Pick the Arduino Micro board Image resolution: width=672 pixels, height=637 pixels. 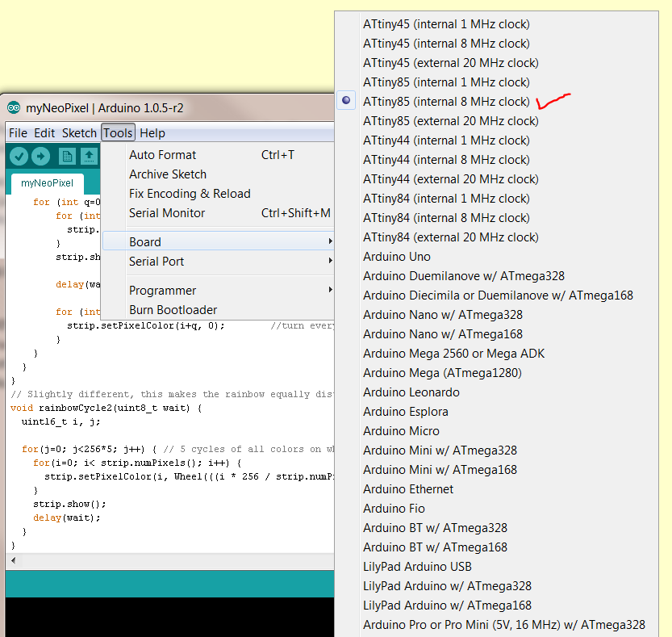(401, 430)
